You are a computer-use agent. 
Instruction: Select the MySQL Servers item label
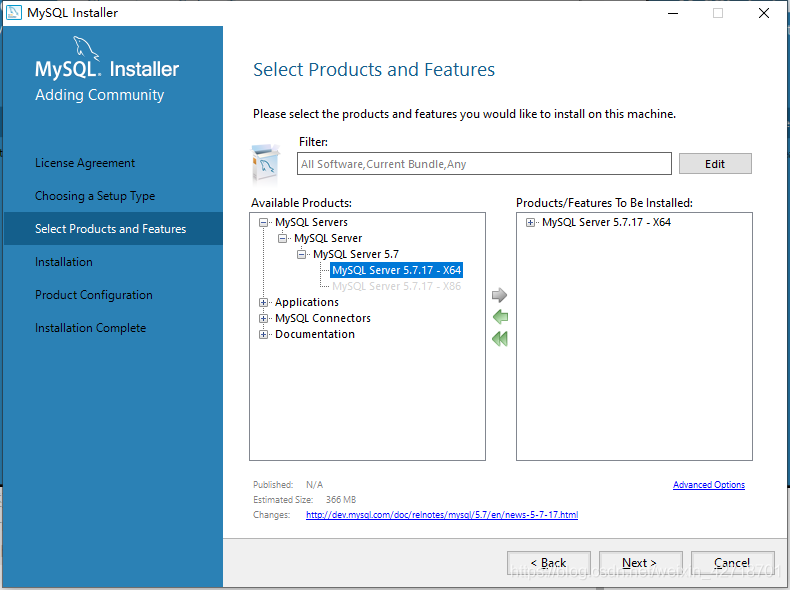tap(311, 222)
